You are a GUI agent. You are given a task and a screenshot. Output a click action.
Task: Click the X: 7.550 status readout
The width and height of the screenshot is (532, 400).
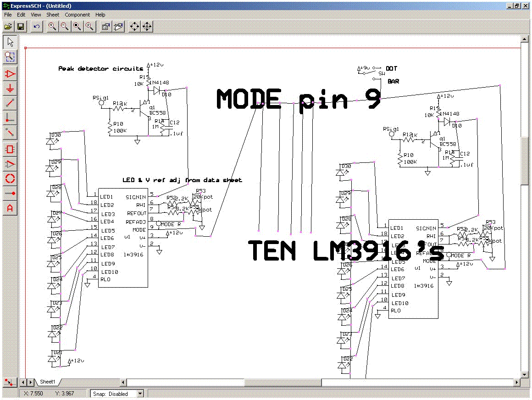[x=33, y=394]
